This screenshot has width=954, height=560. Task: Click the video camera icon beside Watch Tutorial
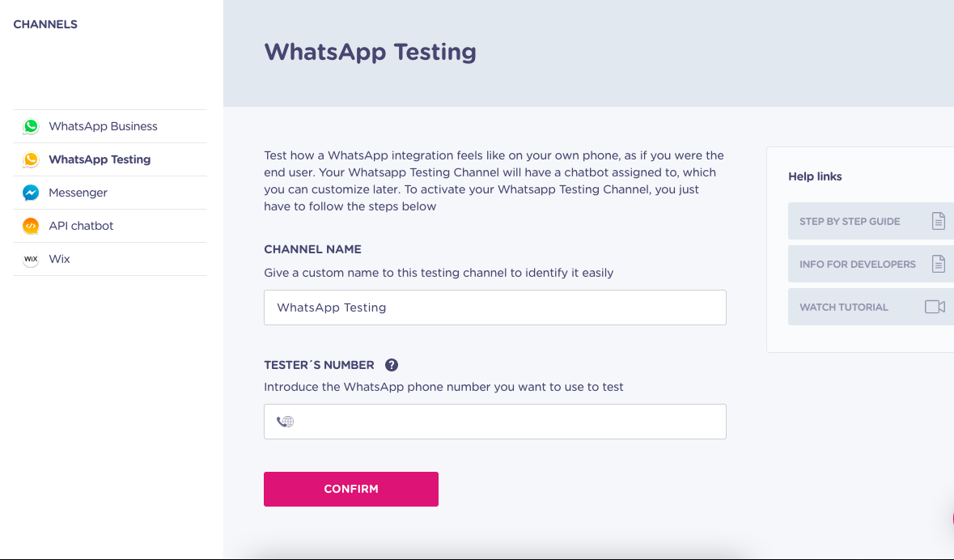[935, 307]
